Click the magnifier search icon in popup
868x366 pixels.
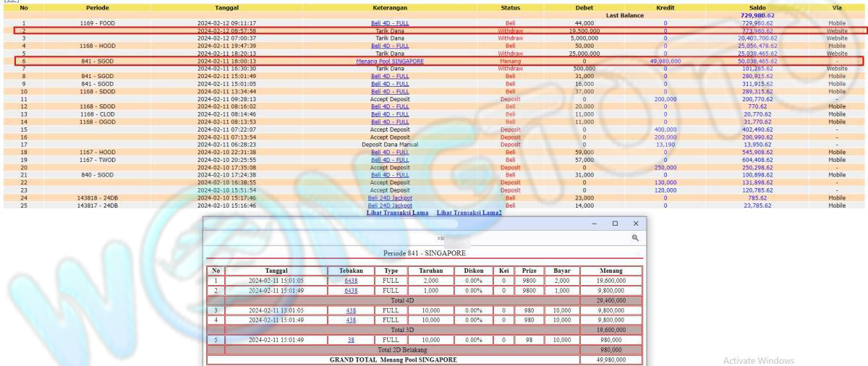[634, 238]
